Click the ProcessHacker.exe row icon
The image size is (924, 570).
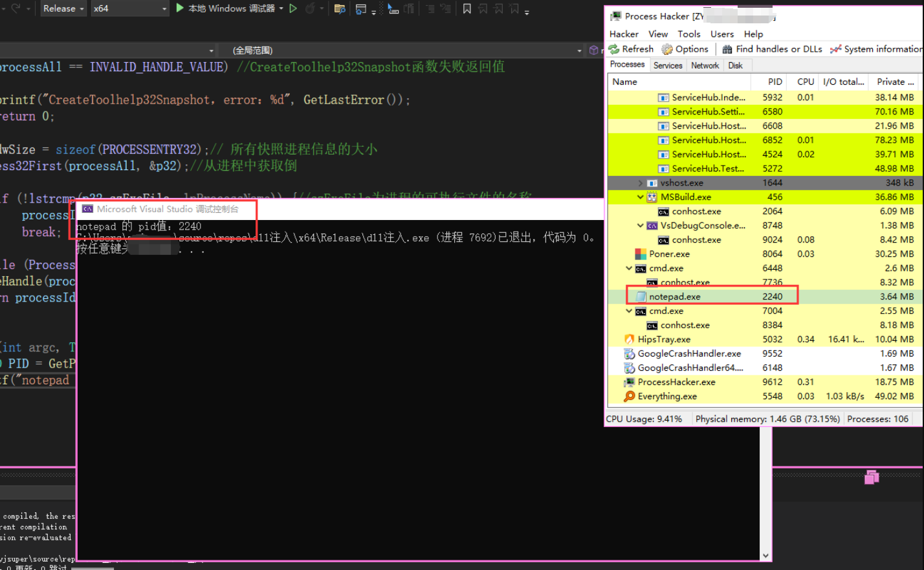coord(629,382)
